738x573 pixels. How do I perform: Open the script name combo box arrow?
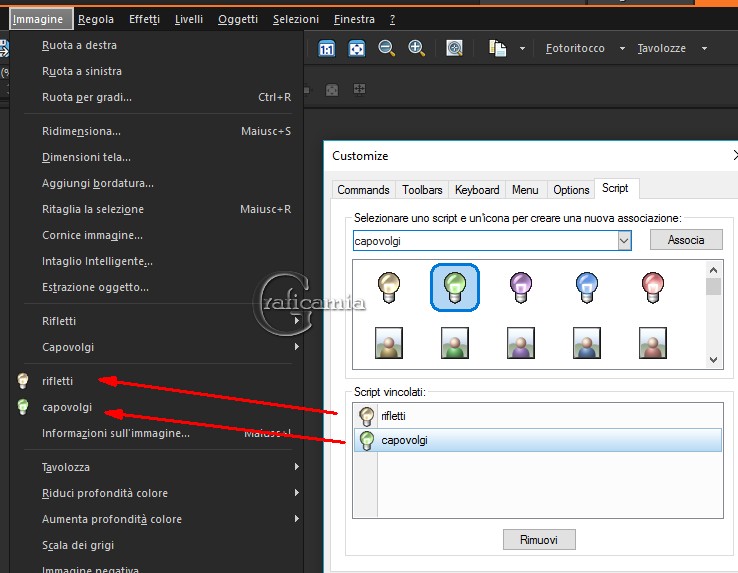coord(624,241)
